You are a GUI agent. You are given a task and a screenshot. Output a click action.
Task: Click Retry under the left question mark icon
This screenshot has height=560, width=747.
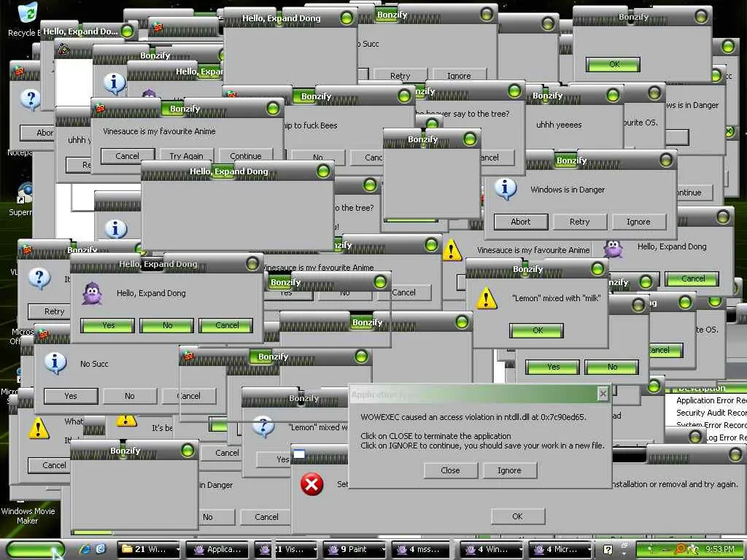click(50, 311)
